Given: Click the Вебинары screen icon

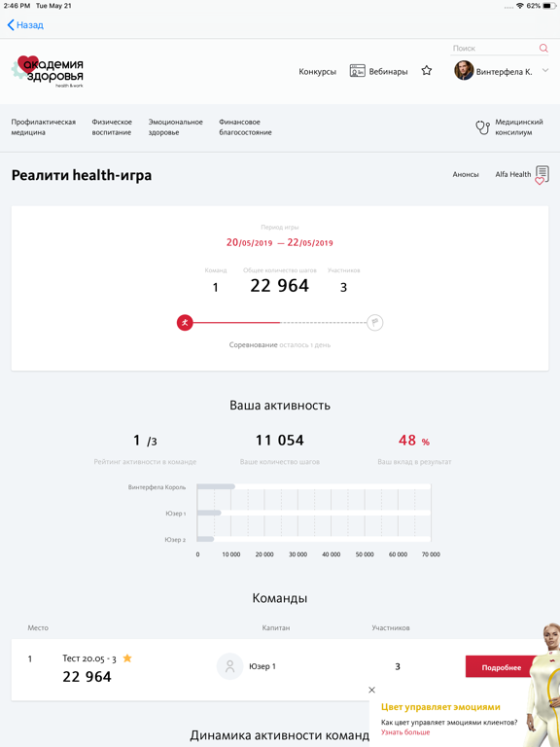Looking at the screenshot, I should (x=357, y=71).
